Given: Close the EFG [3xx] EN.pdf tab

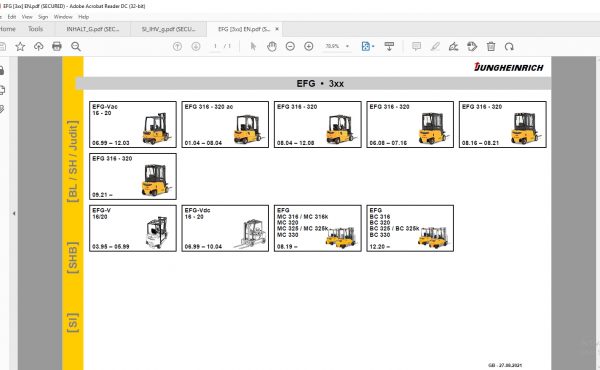Looking at the screenshot, I should click(277, 29).
